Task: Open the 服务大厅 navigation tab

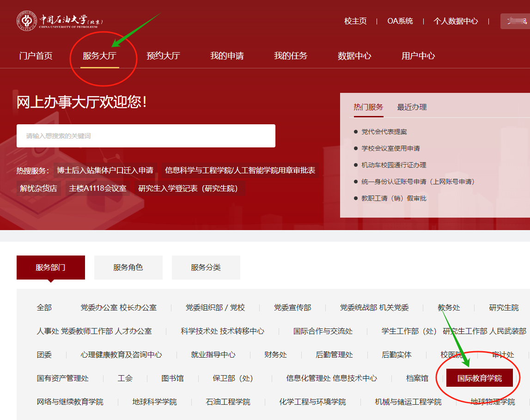Action: pos(102,55)
